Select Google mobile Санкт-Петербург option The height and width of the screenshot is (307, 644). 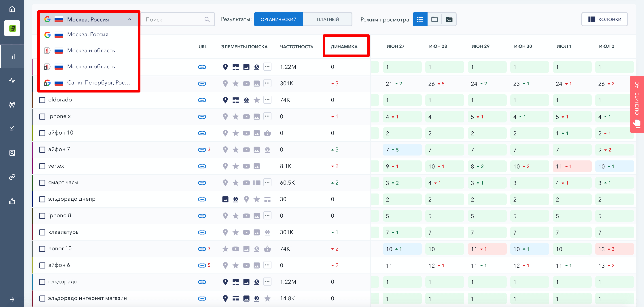pyautogui.click(x=89, y=83)
